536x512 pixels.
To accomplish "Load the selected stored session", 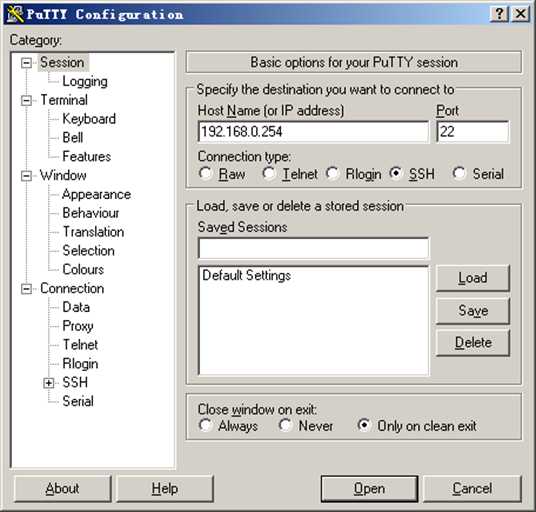I will 473,278.
